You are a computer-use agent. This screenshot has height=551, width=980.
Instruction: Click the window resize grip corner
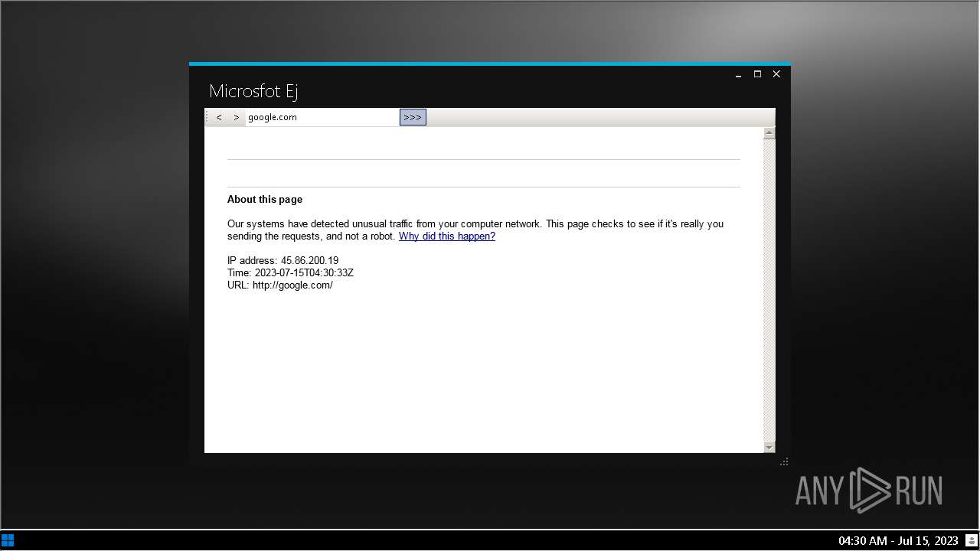click(784, 461)
